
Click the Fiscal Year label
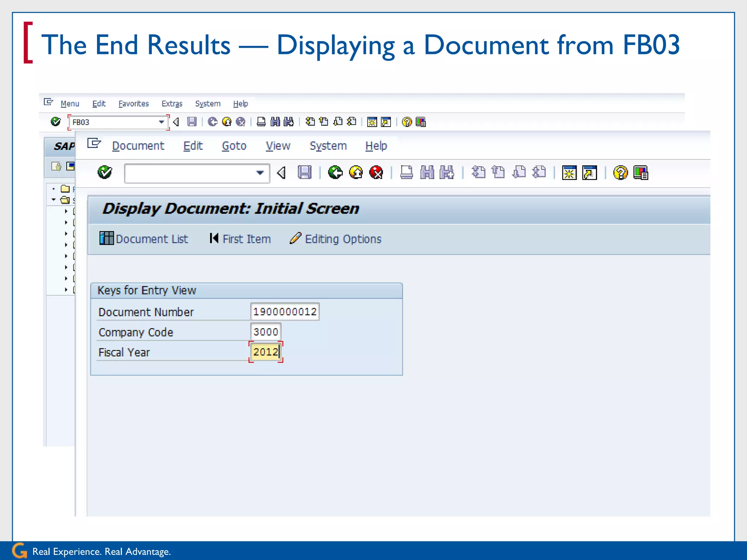tap(124, 352)
